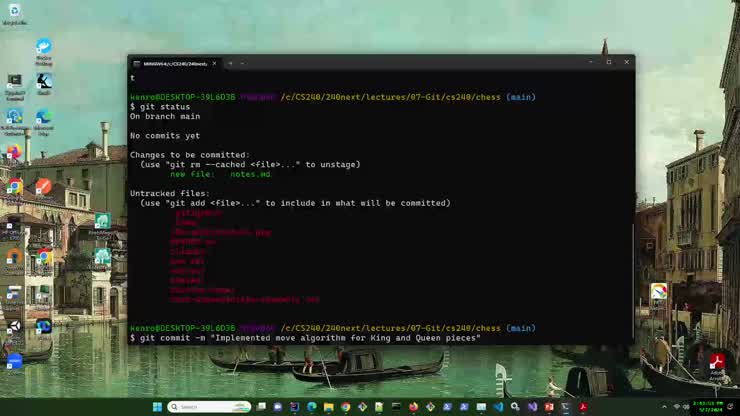Minimize the terminal window
The height and width of the screenshot is (416, 740).
pyautogui.click(x=591, y=62)
